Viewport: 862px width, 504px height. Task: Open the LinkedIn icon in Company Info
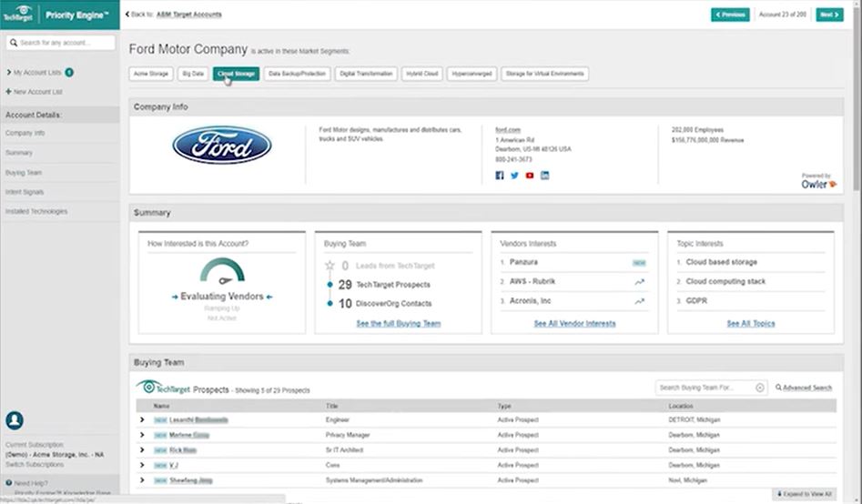pyautogui.click(x=544, y=176)
